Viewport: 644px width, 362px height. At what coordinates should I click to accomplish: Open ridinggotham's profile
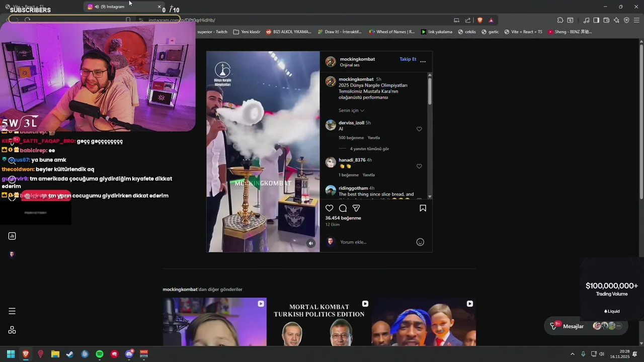click(353, 188)
